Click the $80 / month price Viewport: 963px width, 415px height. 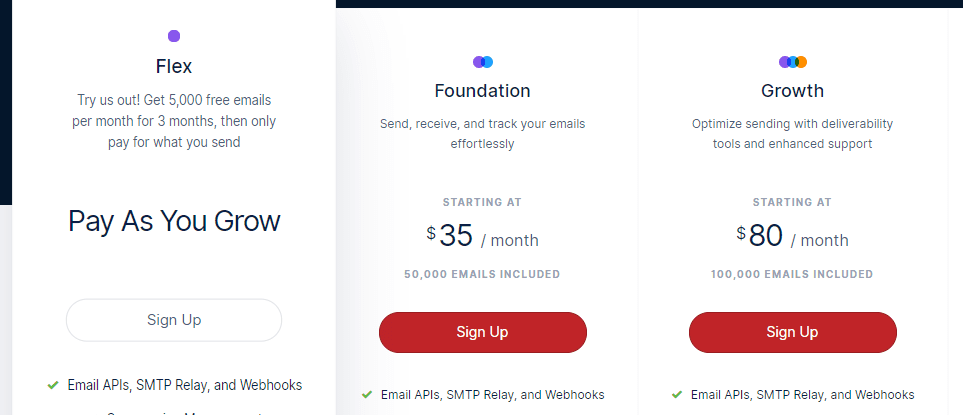(793, 237)
